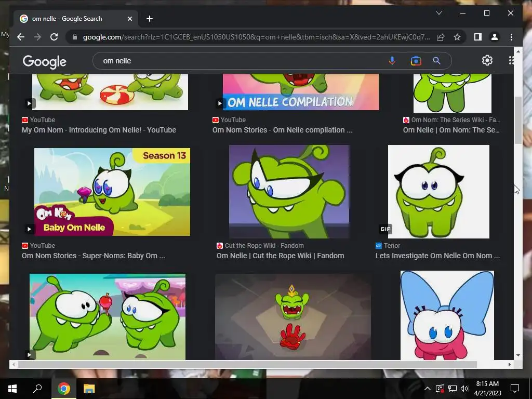The width and height of the screenshot is (532, 399).
Task: Open the notification center icon
Action: [x=515, y=389]
